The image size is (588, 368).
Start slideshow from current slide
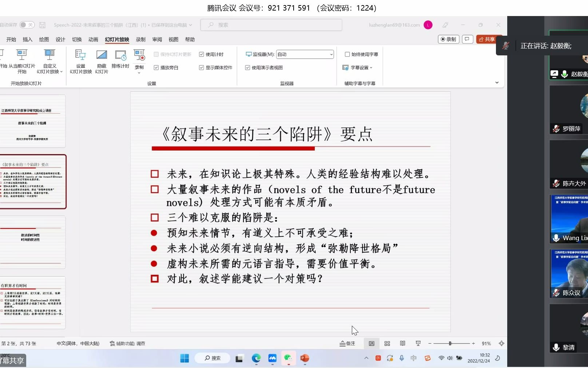[22, 61]
